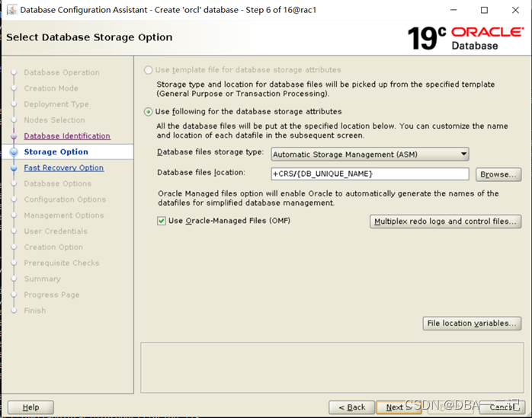Viewport: 532px width, 418px height.
Task: Click the Database files location field
Action: point(370,174)
